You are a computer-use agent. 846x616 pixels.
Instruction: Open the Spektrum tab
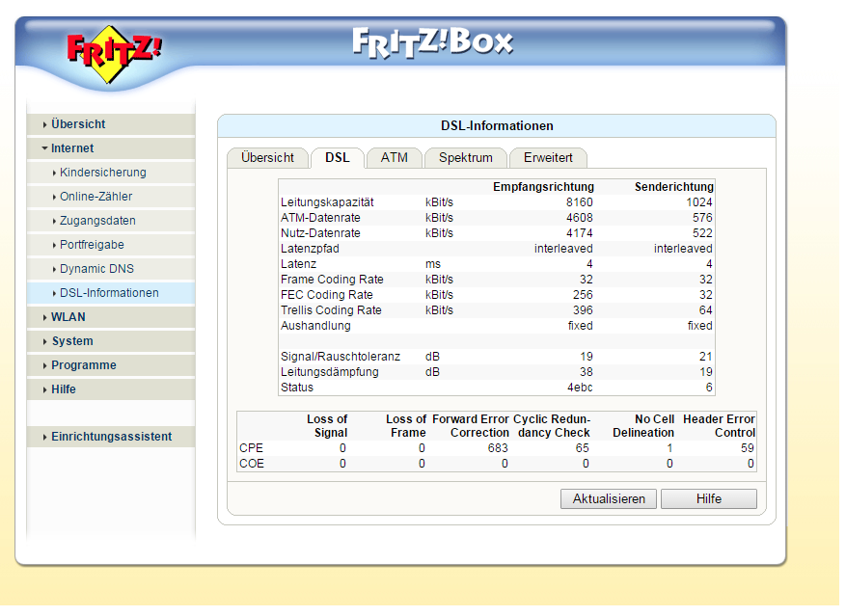click(x=466, y=158)
